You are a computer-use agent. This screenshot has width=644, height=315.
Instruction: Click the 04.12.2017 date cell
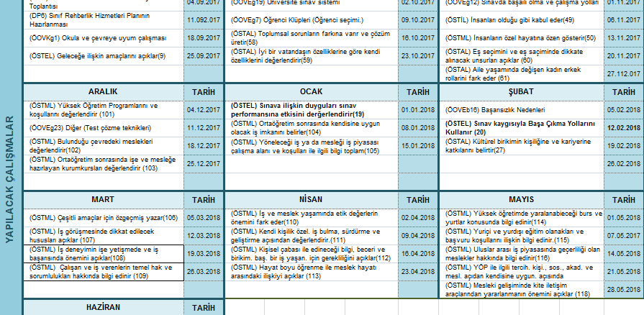tap(201, 109)
